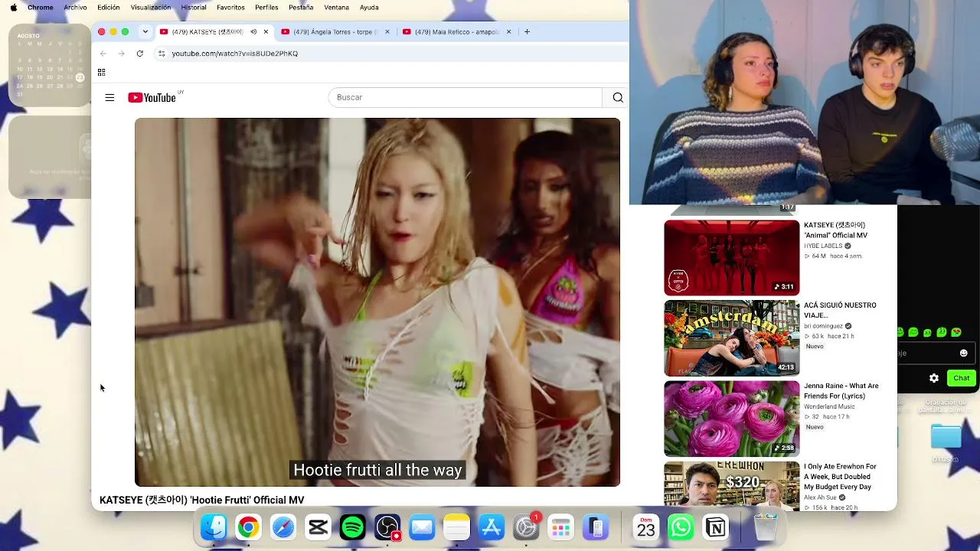980x551 pixels.
Task: Open Calendar from the Dock
Action: [646, 527]
